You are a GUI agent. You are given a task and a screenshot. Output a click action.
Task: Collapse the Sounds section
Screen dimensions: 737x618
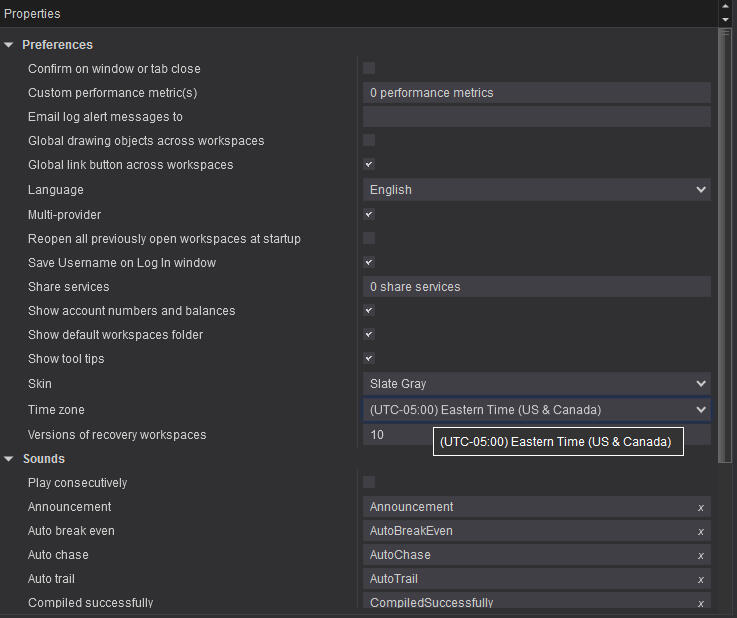9,459
